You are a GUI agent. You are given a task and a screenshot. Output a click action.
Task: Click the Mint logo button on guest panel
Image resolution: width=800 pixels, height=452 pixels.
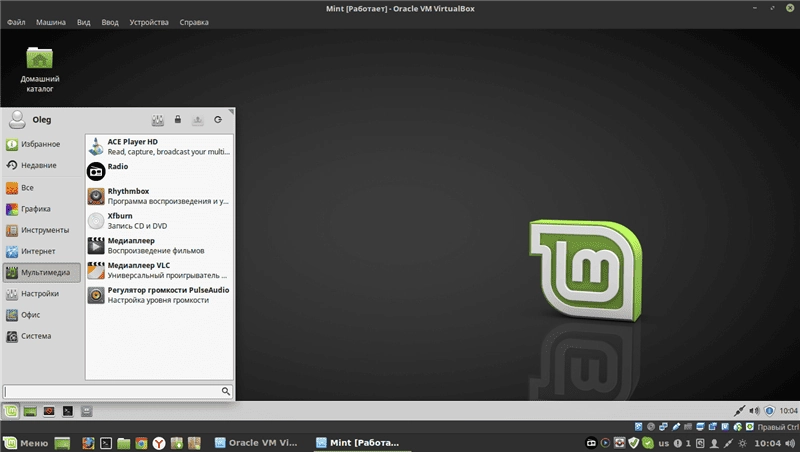tap(11, 411)
